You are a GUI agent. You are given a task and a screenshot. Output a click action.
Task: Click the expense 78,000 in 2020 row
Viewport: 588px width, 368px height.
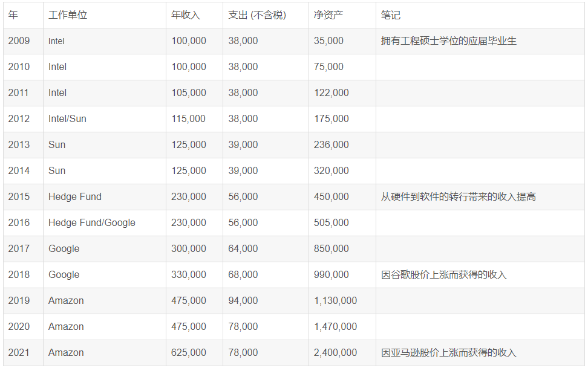(x=243, y=326)
